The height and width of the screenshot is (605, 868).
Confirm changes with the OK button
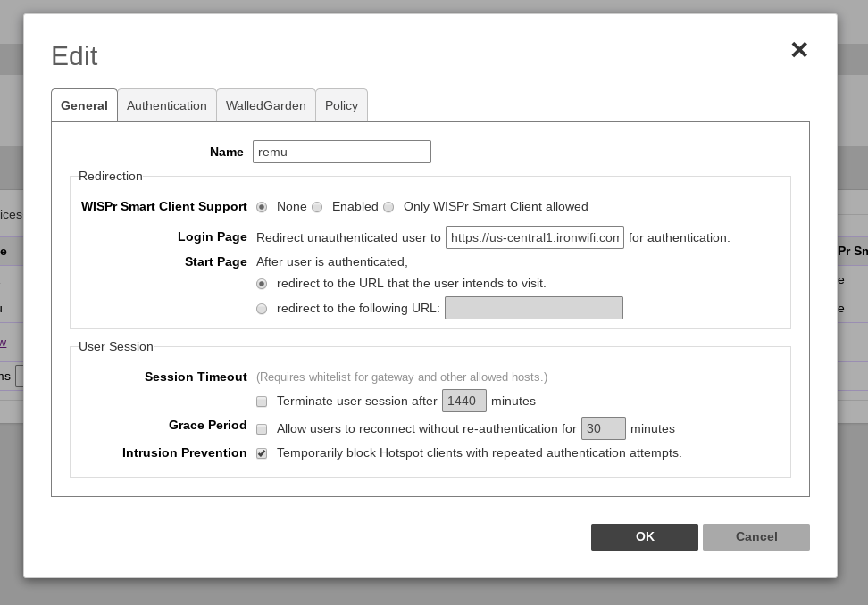tap(645, 536)
